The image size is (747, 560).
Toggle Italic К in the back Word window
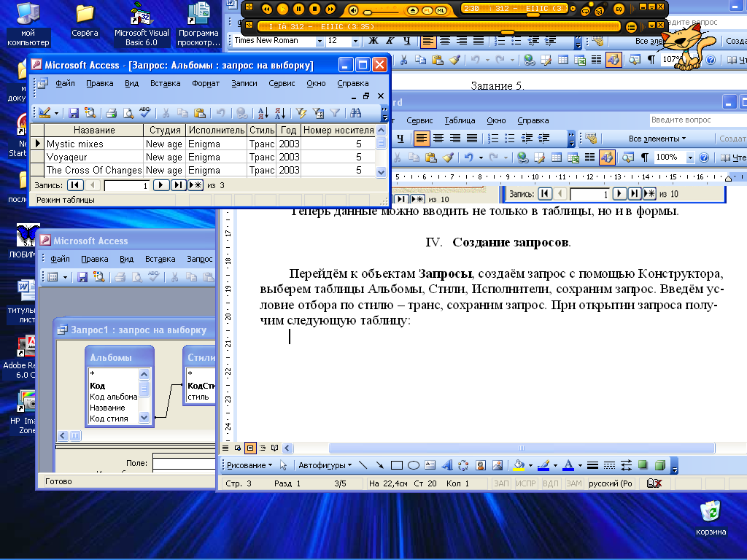[390, 41]
